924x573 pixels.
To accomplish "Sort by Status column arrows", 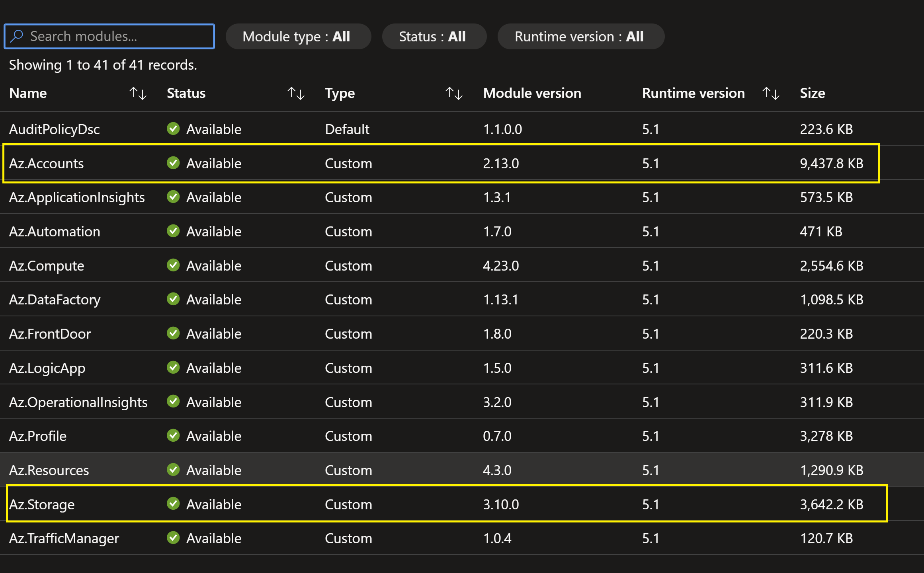I will (296, 94).
